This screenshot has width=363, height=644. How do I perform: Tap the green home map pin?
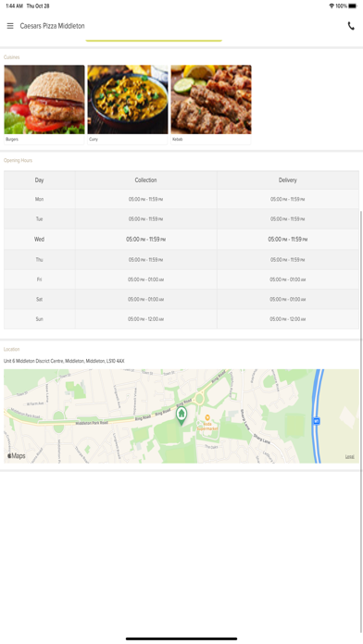coord(181,415)
